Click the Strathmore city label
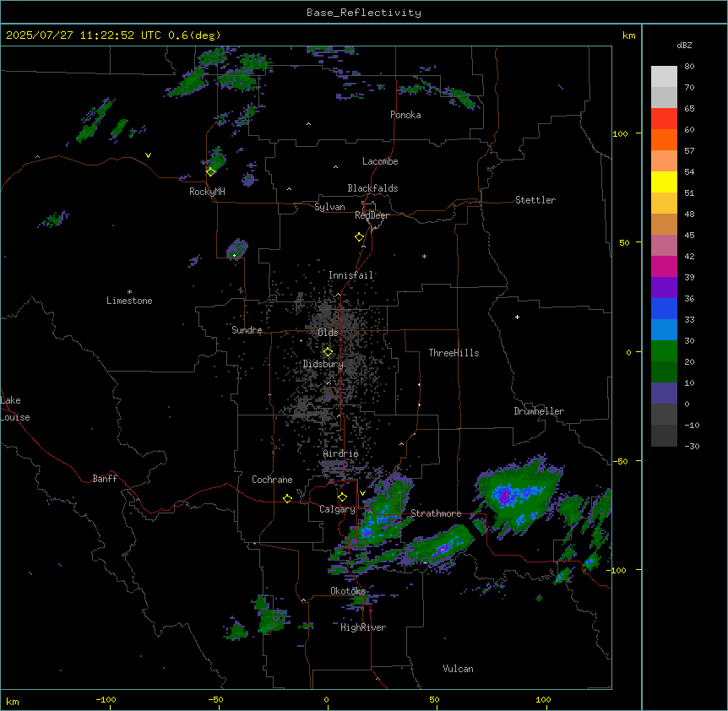The height and width of the screenshot is (711, 728). [x=436, y=513]
